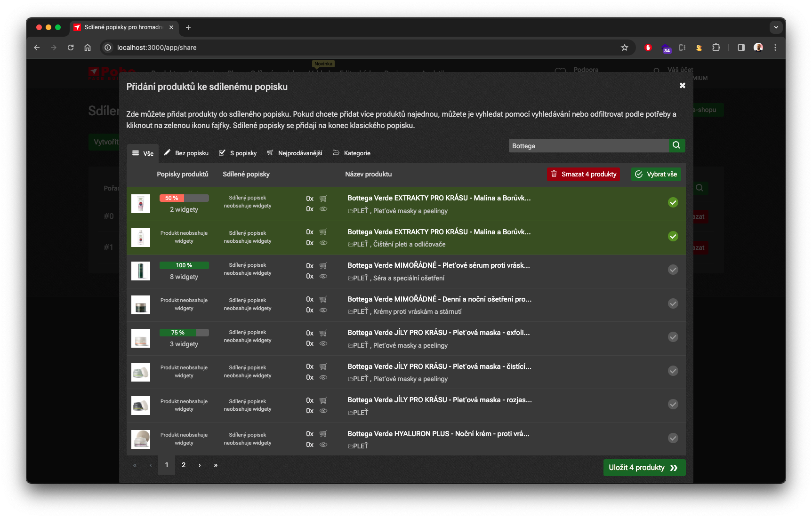Close the Sdílené popisky browser tab

pos(171,27)
